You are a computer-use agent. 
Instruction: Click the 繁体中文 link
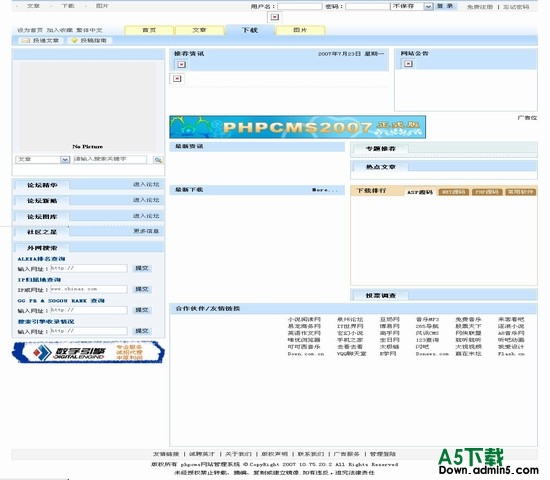click(x=89, y=31)
